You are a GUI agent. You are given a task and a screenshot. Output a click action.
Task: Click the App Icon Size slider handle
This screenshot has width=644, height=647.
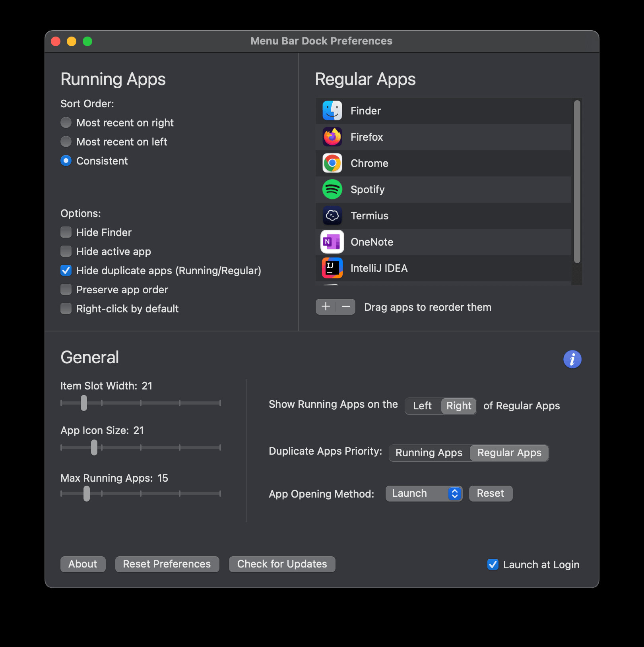click(94, 447)
